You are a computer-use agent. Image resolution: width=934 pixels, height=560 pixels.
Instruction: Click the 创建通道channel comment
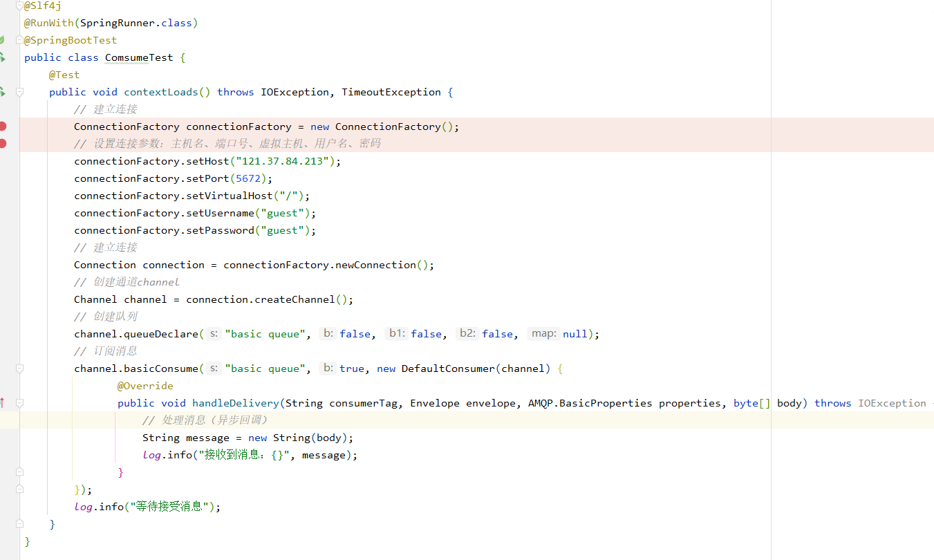[x=127, y=282]
